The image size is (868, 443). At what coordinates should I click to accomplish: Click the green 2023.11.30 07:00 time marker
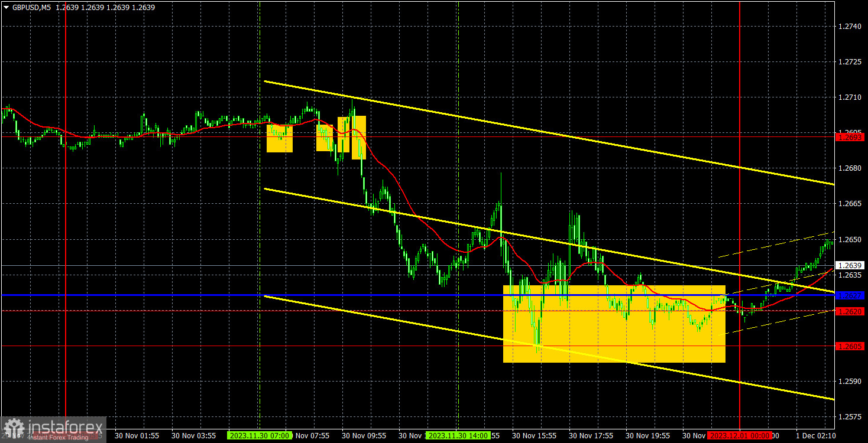click(x=259, y=435)
